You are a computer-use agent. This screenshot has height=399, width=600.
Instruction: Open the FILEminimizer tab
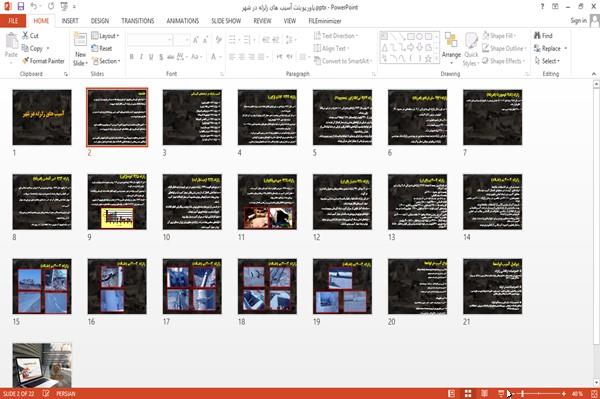coord(325,21)
